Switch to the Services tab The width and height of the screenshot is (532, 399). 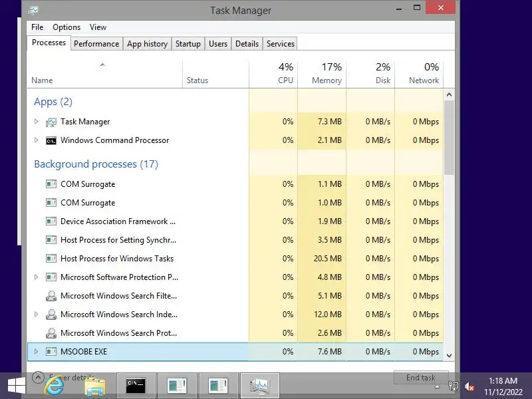pyautogui.click(x=281, y=44)
